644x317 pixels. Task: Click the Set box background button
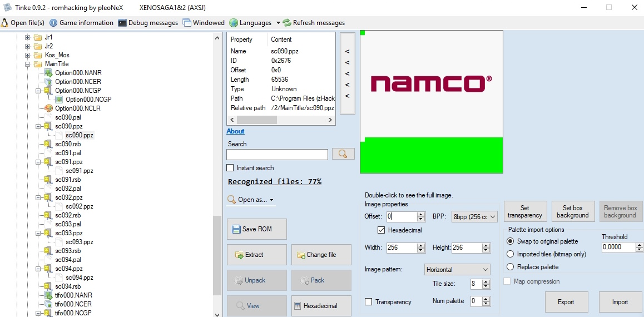[572, 211]
